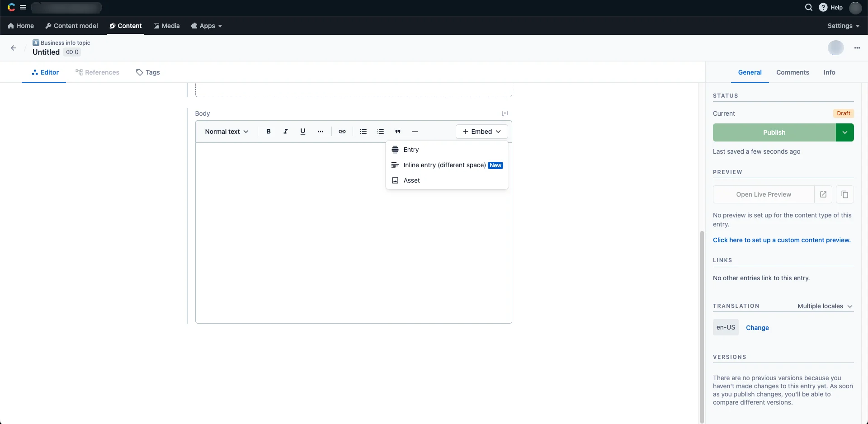Select Inline entry (different space) option
The image size is (868, 424).
[447, 165]
